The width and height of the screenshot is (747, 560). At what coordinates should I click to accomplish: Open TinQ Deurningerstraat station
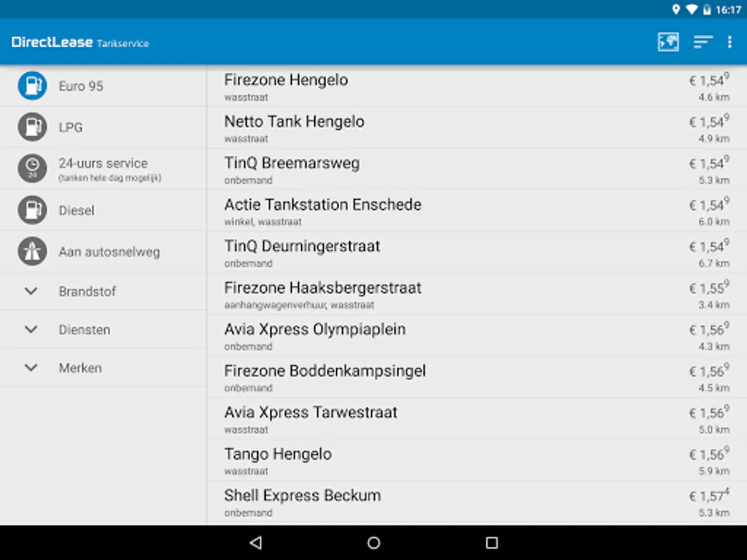477,253
